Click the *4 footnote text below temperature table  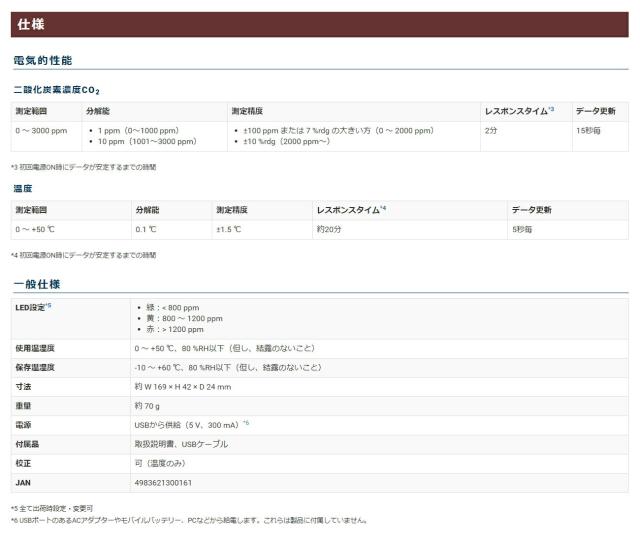point(84,255)
